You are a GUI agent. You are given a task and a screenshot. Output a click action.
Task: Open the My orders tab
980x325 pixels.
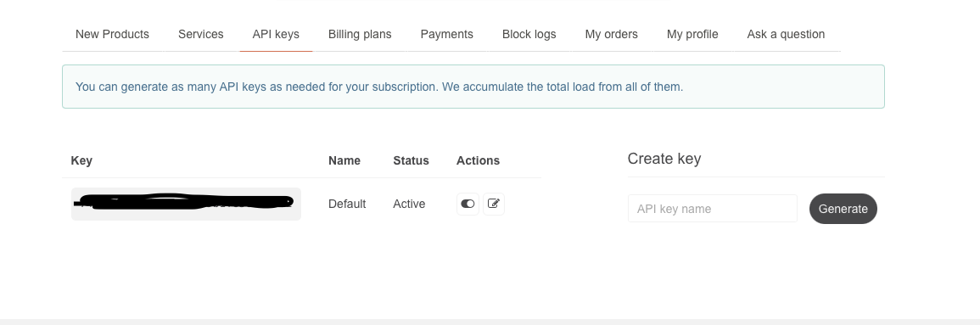tap(611, 35)
